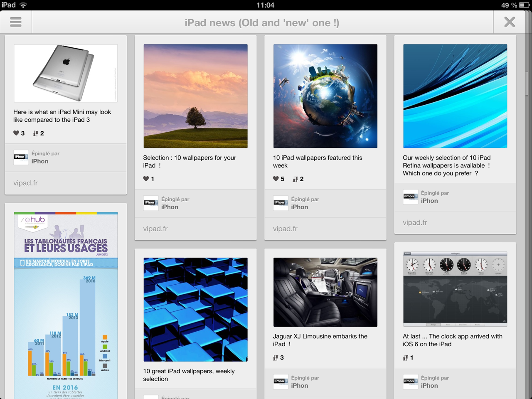Tap iPhon avatar on Retina wallpapers pin
The width and height of the screenshot is (532, 399).
pos(411,197)
